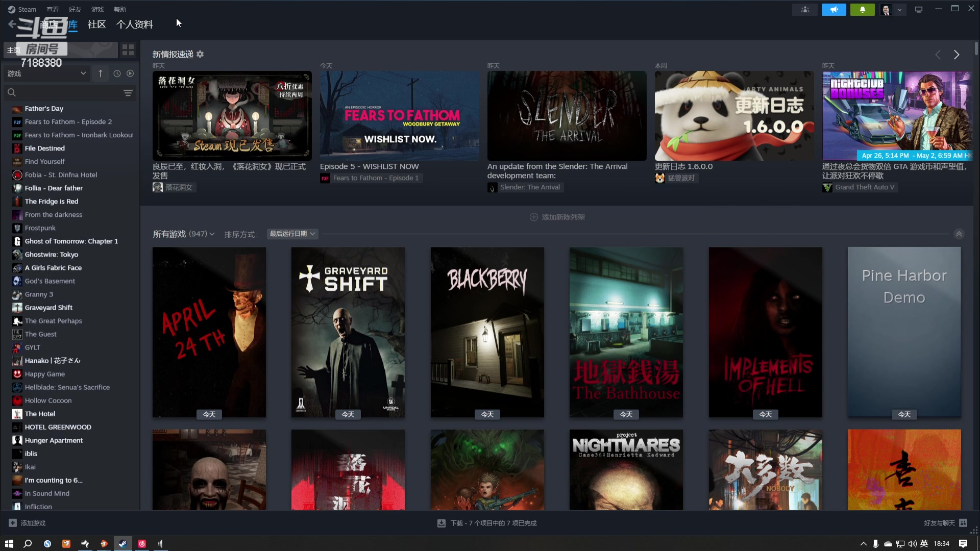Screen dimensions: 980x551
Task: Click the sort ascending arrow button
Action: (x=101, y=73)
